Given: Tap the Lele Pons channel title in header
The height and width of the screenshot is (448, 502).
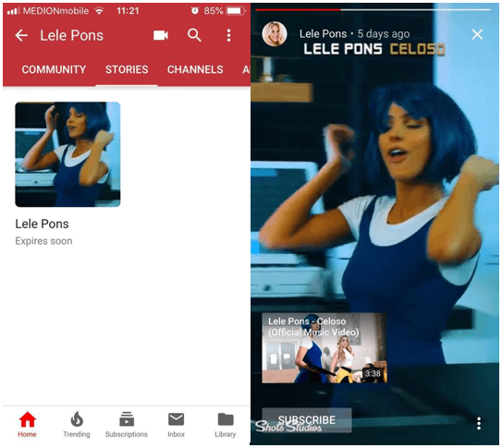Looking at the screenshot, I should pos(72,35).
